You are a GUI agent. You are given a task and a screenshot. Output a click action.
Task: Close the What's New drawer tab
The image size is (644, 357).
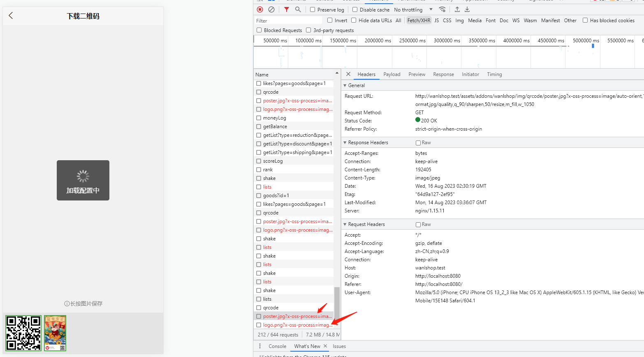click(x=325, y=346)
